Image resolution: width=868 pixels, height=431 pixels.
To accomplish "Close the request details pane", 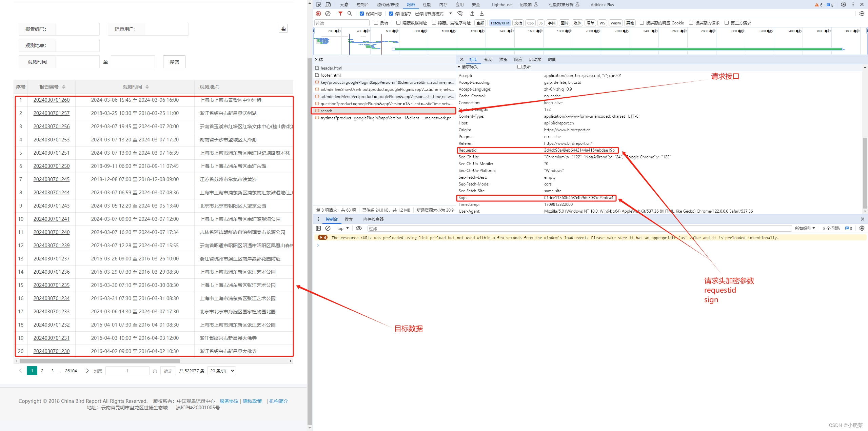I will tap(461, 59).
